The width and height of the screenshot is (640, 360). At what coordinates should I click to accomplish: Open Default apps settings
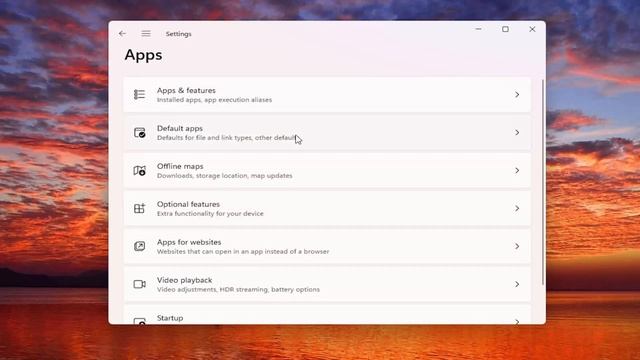(x=327, y=133)
